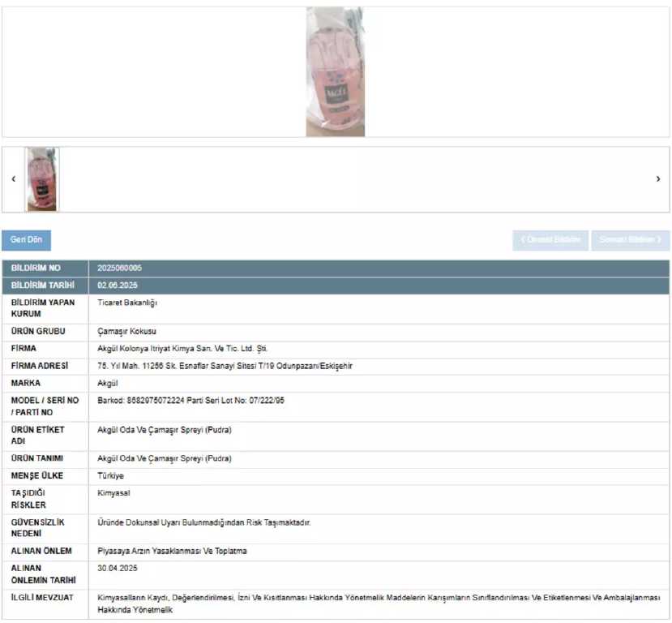Click the left carousel arrow
This screenshot has height=623, width=672.
point(14,178)
